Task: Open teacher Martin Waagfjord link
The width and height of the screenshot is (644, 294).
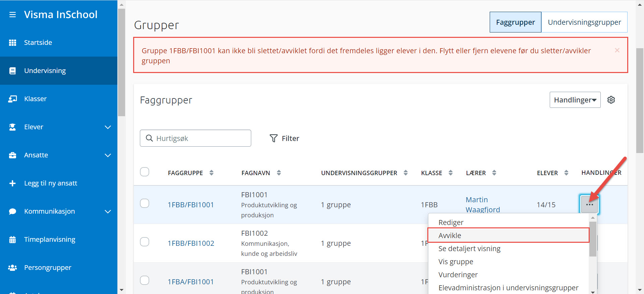Action: 483,205
